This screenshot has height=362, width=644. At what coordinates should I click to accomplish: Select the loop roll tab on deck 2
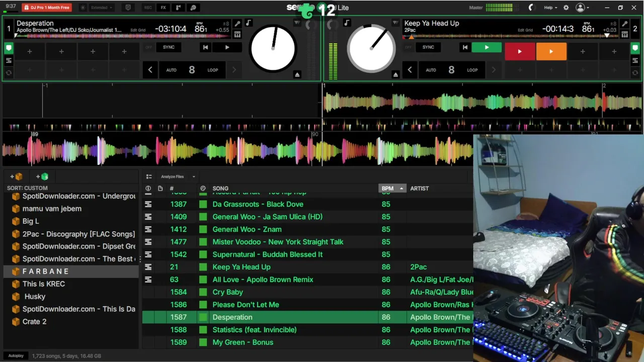635,73
